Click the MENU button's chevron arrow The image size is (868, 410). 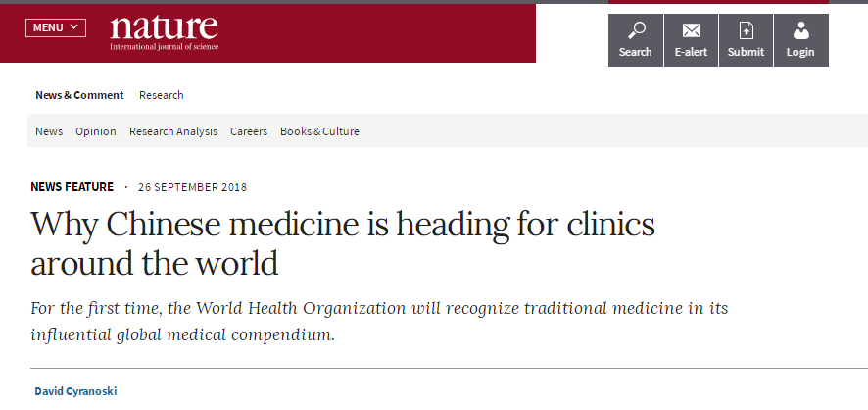[x=74, y=27]
